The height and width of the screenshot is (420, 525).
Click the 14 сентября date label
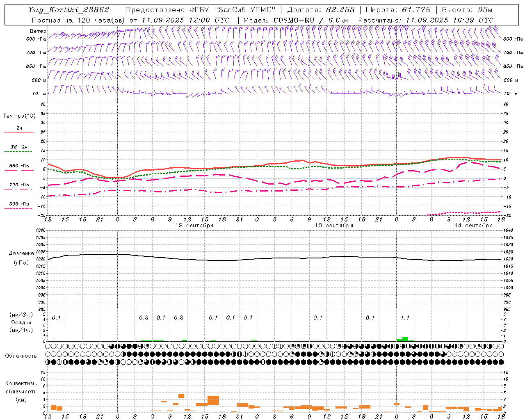(x=473, y=226)
